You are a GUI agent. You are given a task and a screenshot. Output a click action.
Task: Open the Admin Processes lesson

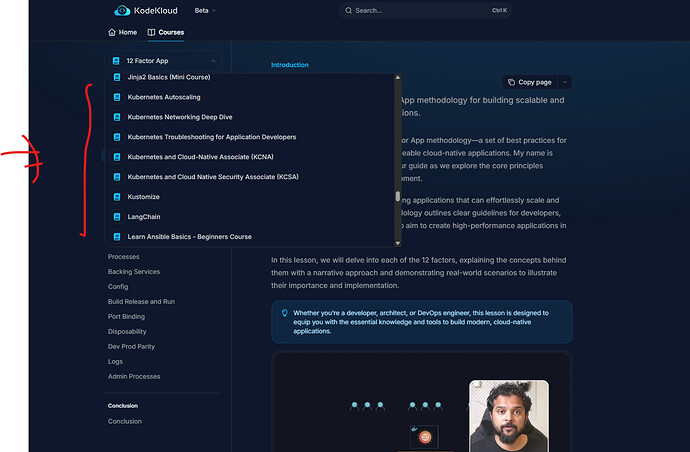[134, 376]
